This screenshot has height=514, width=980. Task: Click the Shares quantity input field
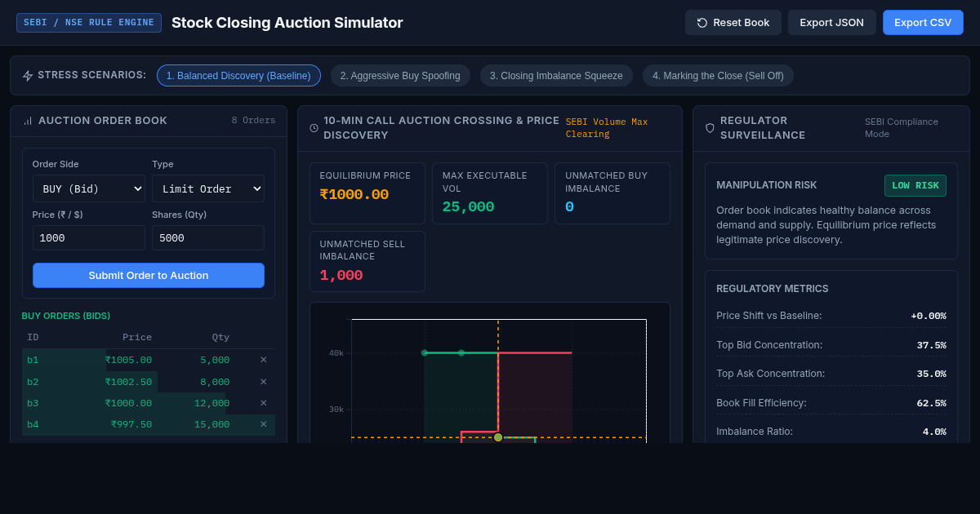coord(208,238)
